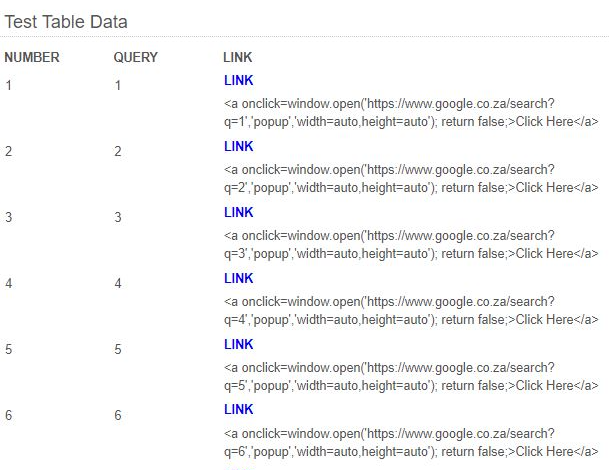Sort by the NUMBER column header
This screenshot has width=609, height=470.
[32, 57]
